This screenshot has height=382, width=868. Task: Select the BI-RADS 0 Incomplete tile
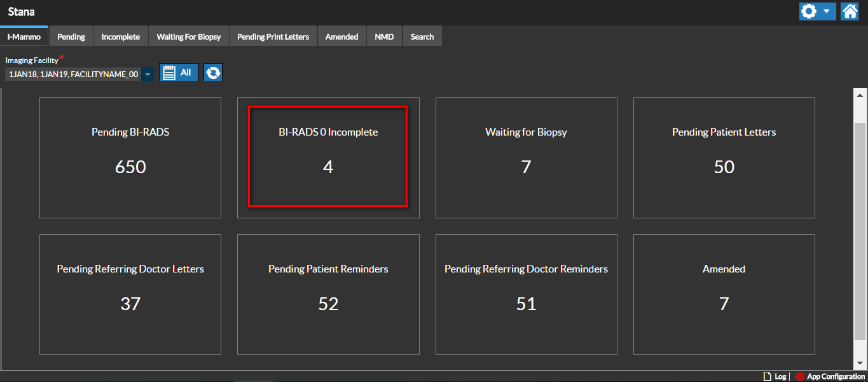pos(327,157)
